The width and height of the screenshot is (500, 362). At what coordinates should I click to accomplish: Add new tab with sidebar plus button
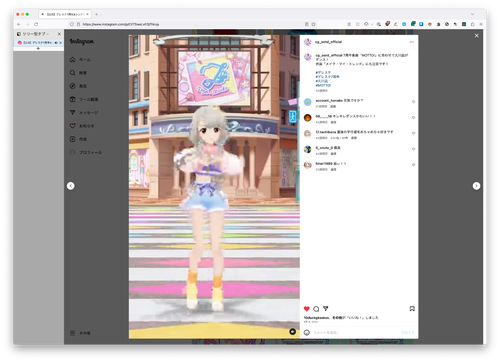(x=38, y=49)
